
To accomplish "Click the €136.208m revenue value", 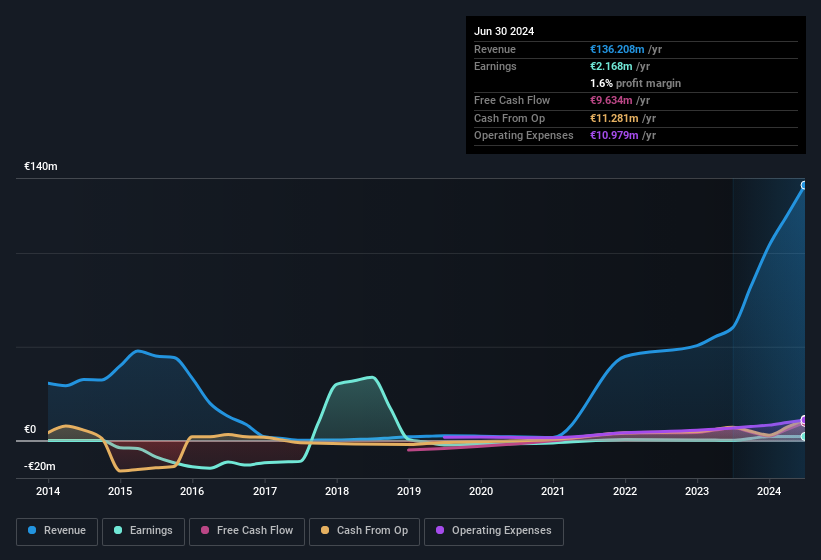I will click(617, 49).
